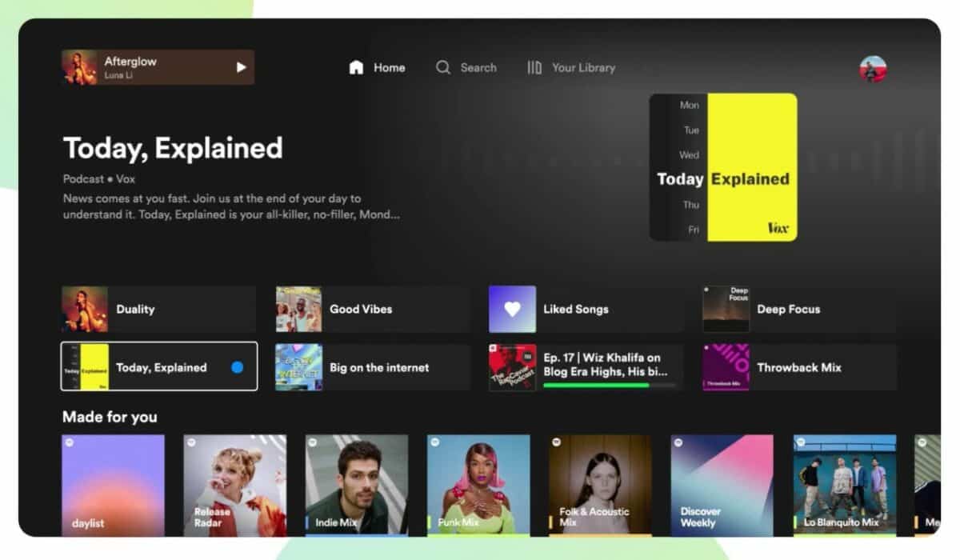Select the Today, Explained podcast tile
The width and height of the screenshot is (960, 560).
point(158,367)
